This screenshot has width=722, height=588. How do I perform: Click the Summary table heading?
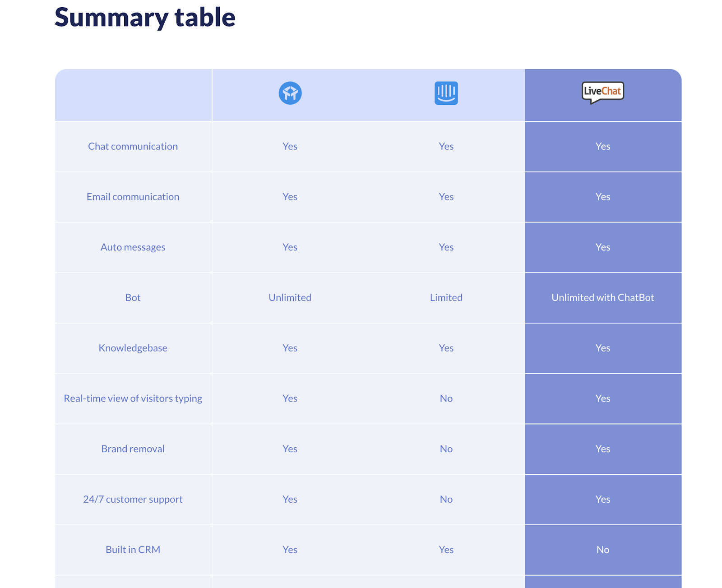[145, 17]
